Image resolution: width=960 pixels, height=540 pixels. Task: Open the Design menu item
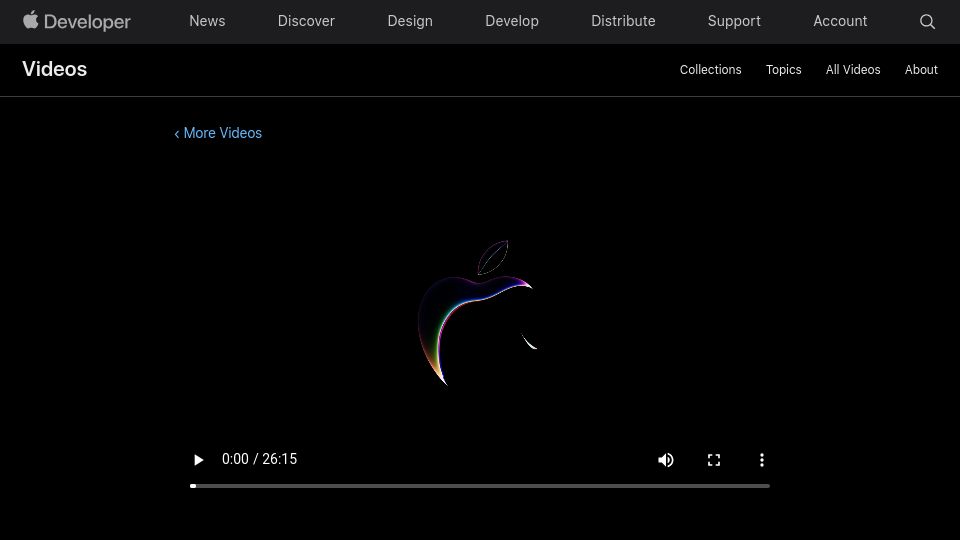[410, 21]
